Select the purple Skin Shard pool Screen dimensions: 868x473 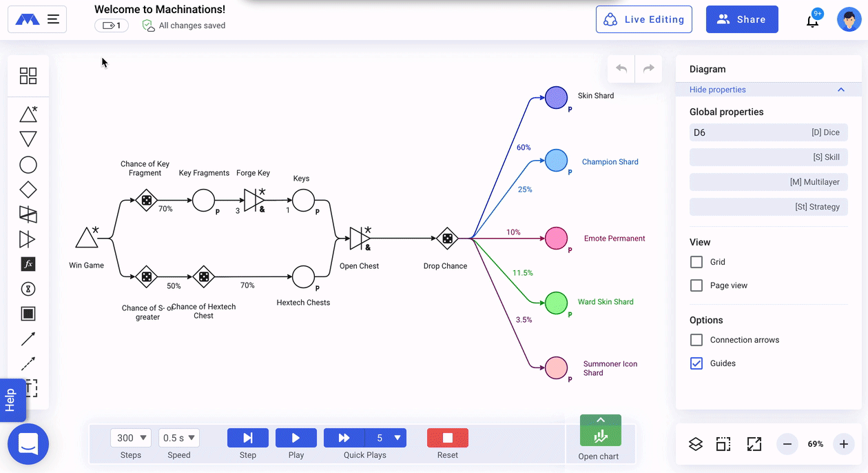557,98
